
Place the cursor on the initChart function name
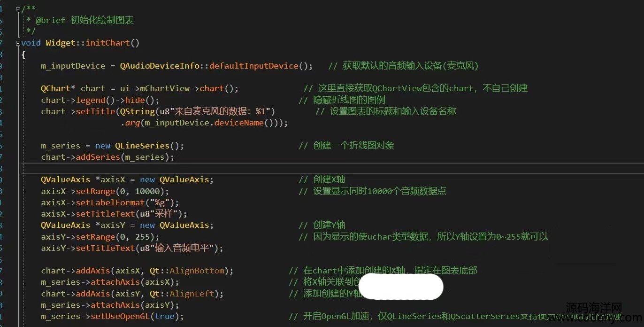(x=107, y=43)
